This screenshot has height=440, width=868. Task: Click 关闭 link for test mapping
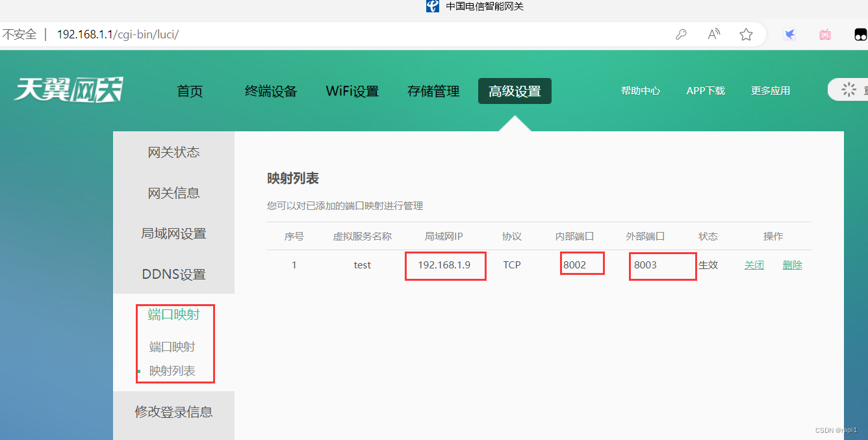tap(754, 265)
